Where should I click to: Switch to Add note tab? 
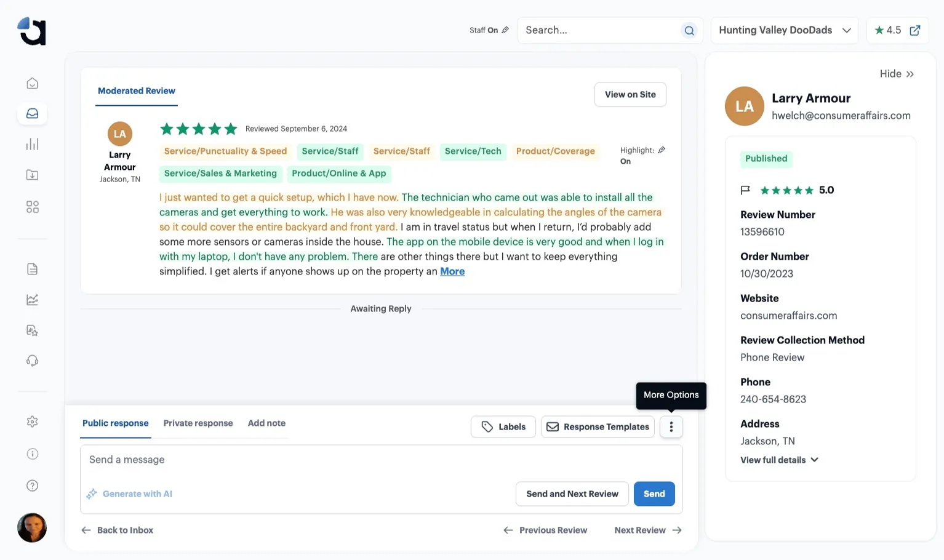point(266,423)
